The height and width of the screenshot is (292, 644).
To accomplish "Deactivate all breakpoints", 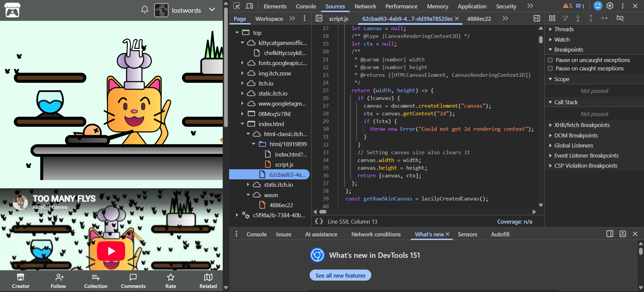I will point(620,18).
